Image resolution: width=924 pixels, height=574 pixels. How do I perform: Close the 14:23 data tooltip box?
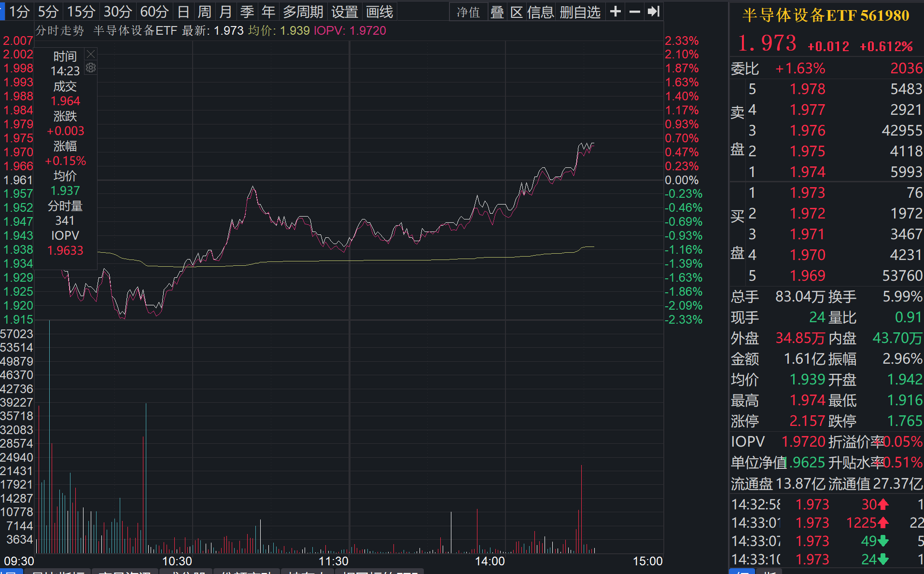click(x=90, y=54)
